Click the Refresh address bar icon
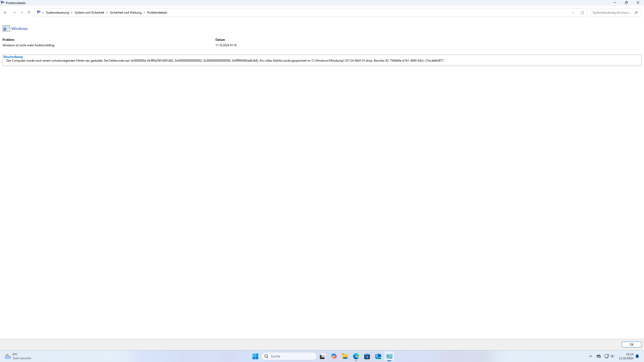 [582, 13]
